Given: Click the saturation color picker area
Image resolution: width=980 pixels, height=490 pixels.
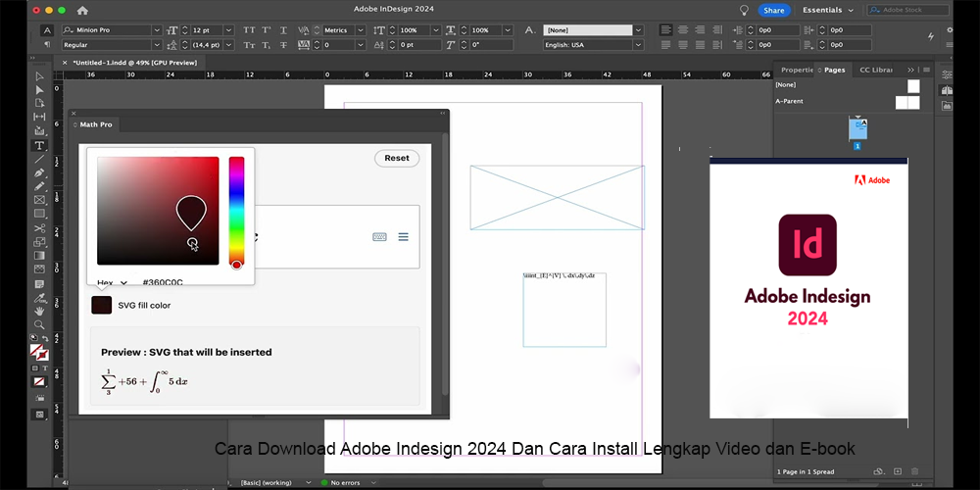Looking at the screenshot, I should pyautogui.click(x=158, y=211).
